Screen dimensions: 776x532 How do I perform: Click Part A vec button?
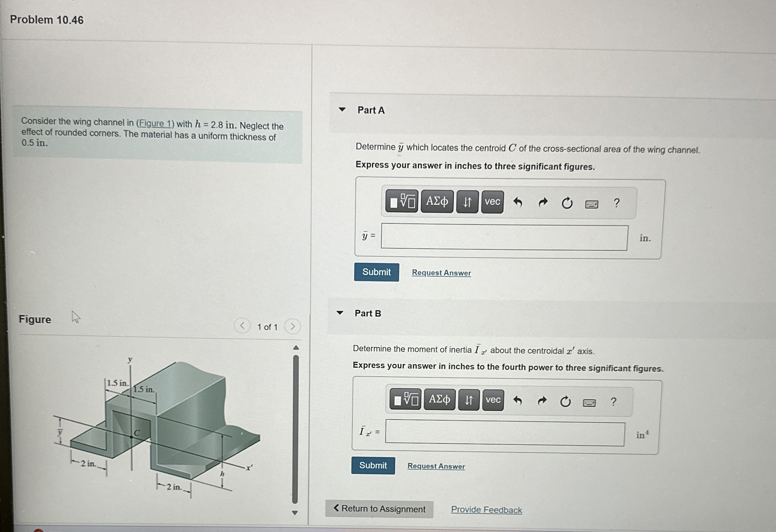click(x=492, y=202)
